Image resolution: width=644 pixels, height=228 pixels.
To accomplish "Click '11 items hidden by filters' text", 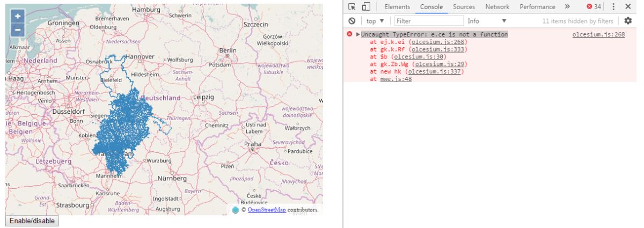I will tap(577, 21).
